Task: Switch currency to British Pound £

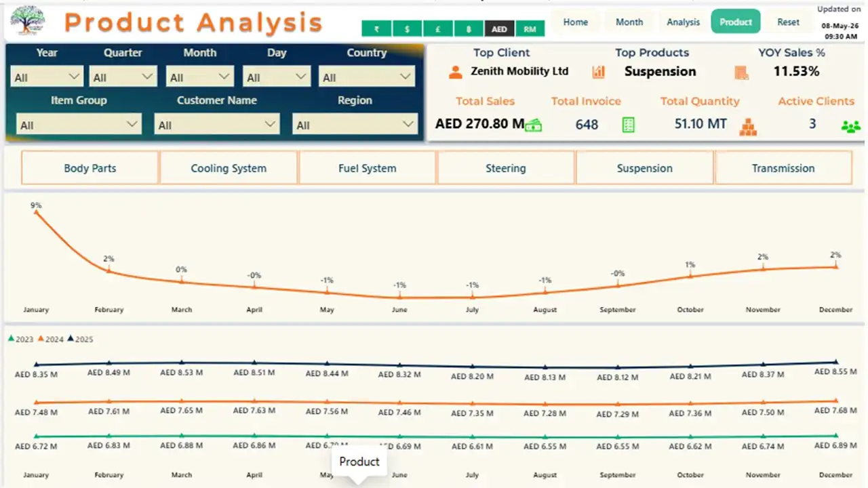Action: 438,29
